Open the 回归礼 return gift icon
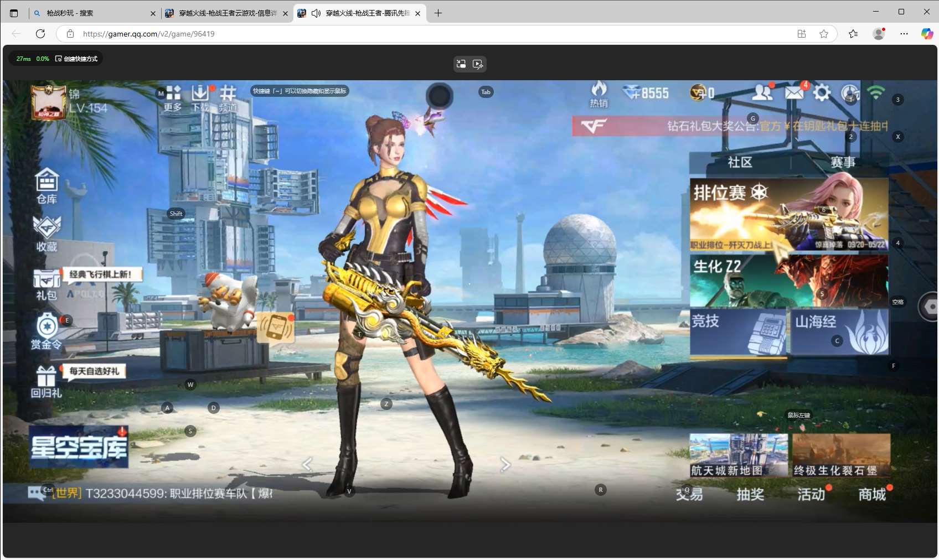 pyautogui.click(x=46, y=382)
